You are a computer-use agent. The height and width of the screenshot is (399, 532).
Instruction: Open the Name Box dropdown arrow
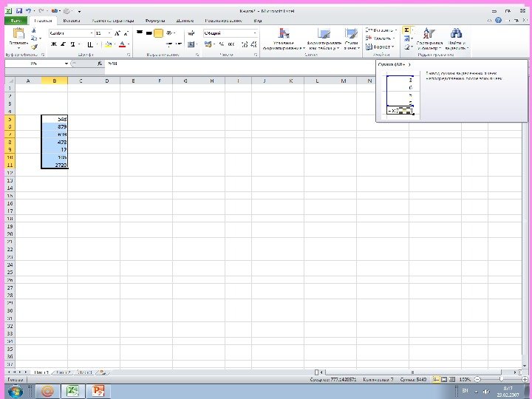click(x=66, y=64)
